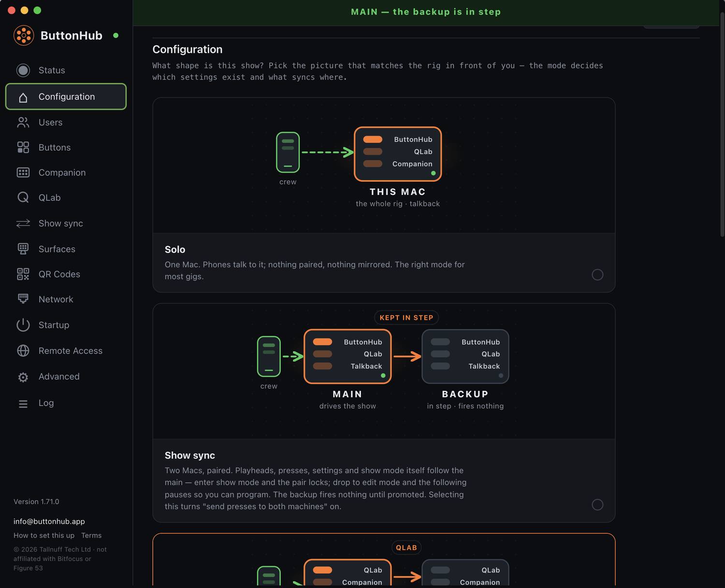This screenshot has height=588, width=725.
Task: Open the Users people icon
Action: point(23,122)
